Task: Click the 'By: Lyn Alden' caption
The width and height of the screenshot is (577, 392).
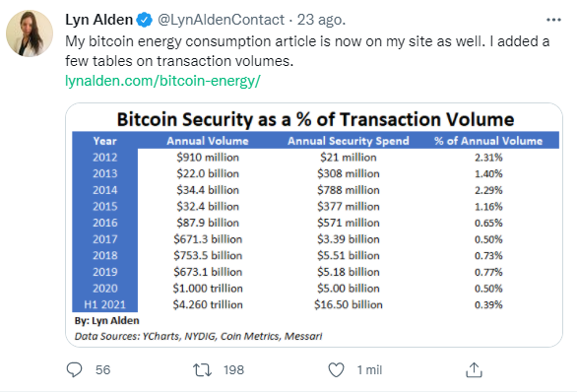Action: 106,321
